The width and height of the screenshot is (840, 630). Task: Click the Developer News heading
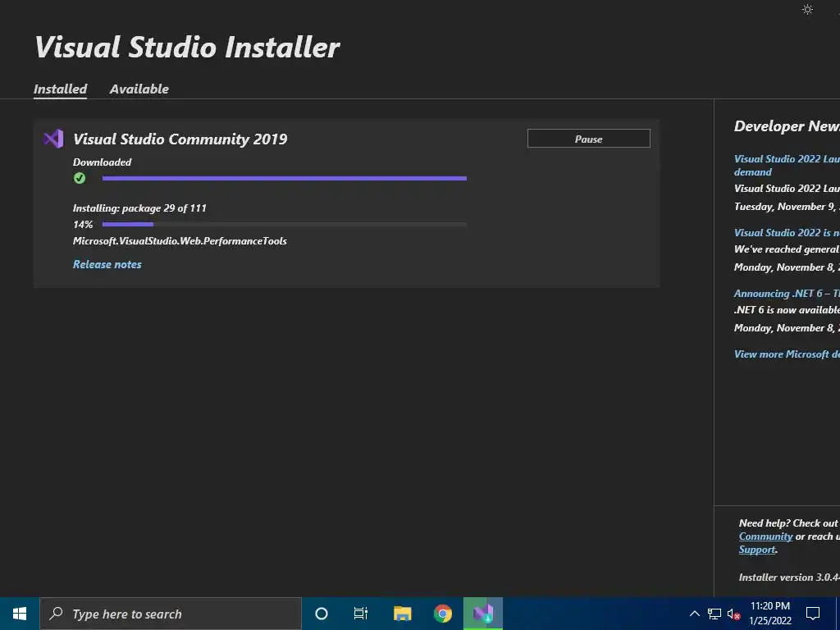(787, 126)
